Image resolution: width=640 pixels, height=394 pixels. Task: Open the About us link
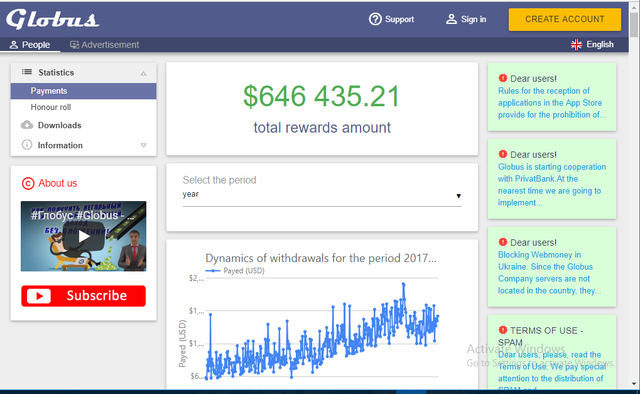58,183
